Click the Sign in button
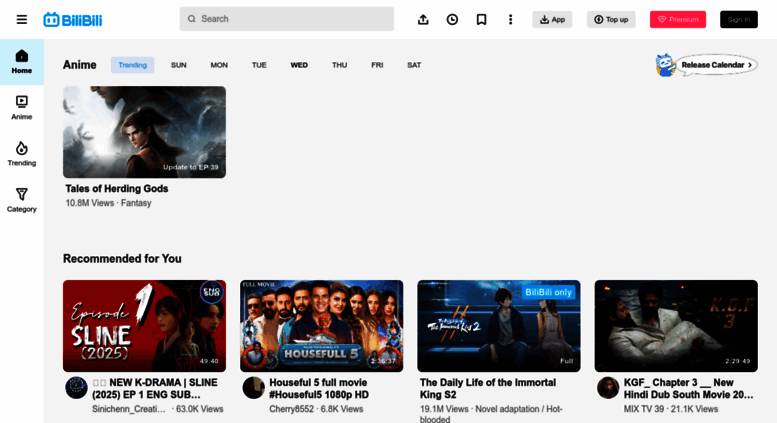This screenshot has width=777, height=423. 739,19
